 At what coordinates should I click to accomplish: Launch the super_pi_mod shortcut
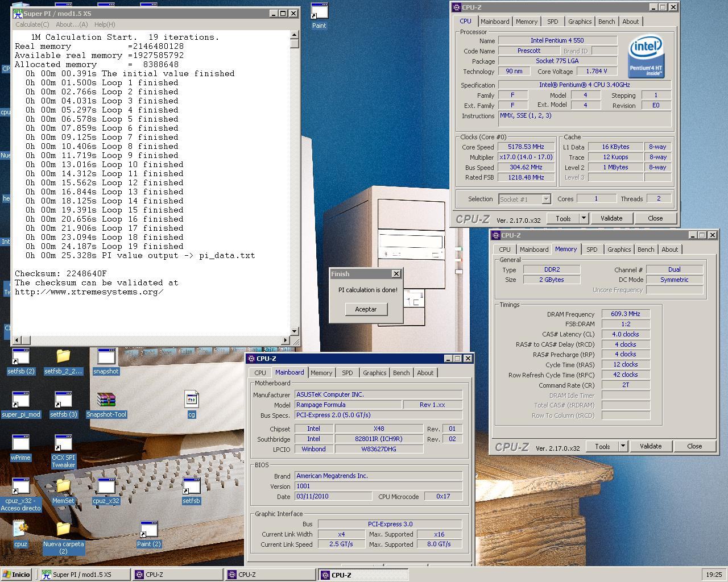point(21,404)
